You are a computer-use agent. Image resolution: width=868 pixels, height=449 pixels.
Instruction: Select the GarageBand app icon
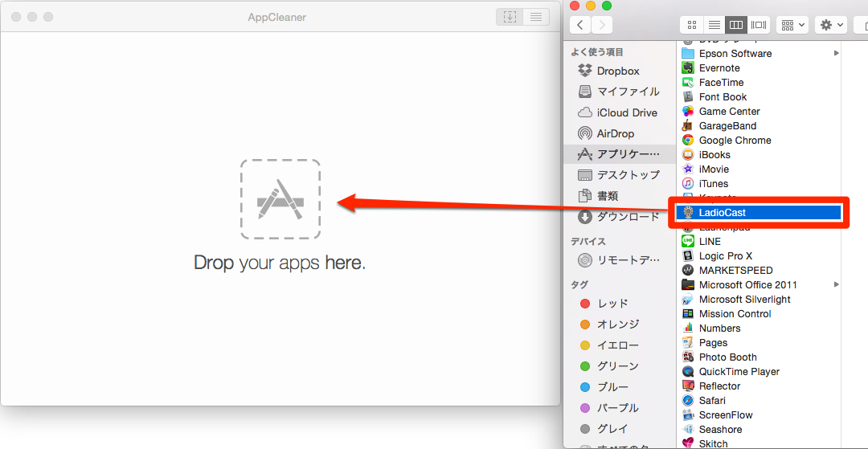688,125
